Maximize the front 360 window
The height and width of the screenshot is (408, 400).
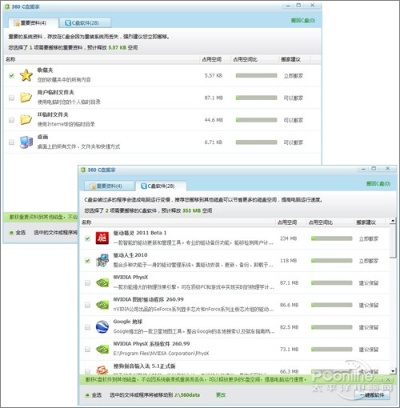(374, 169)
